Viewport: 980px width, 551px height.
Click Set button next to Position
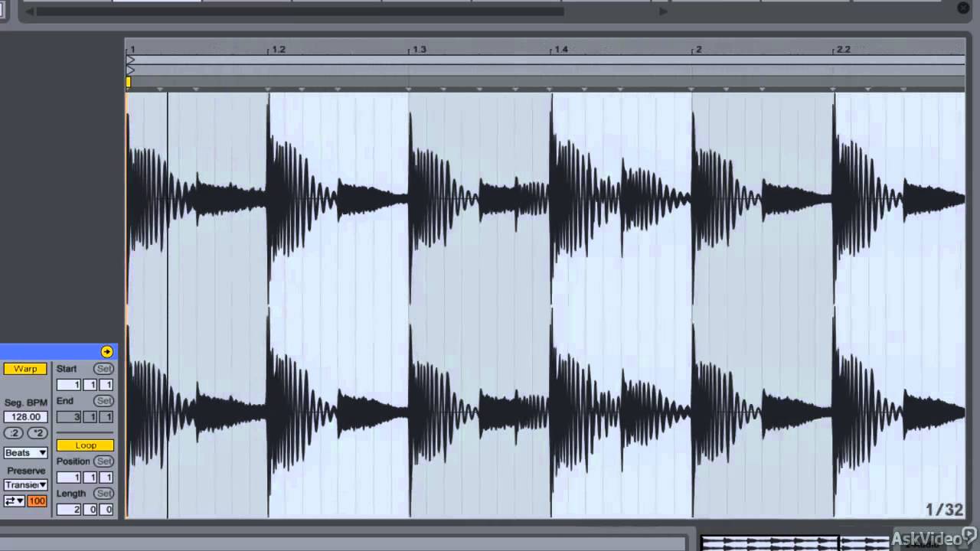[x=103, y=461]
